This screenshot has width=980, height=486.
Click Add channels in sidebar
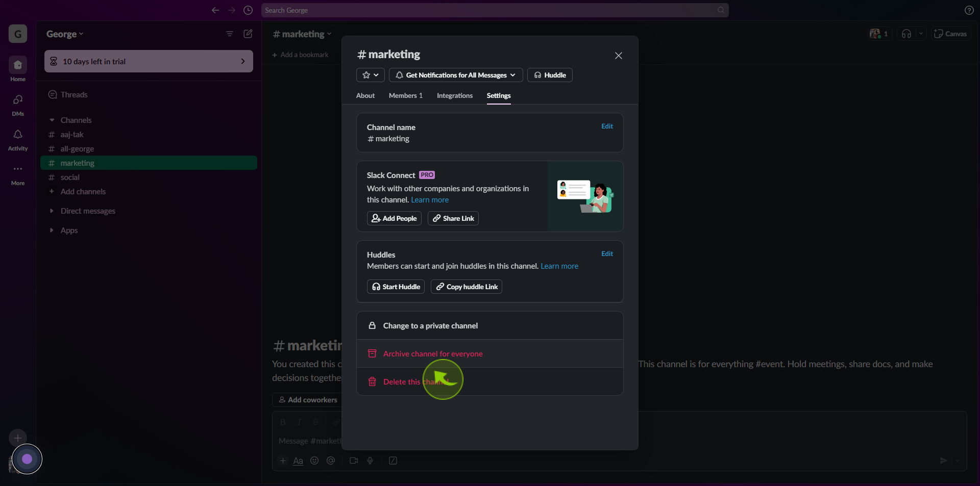pos(149,192)
